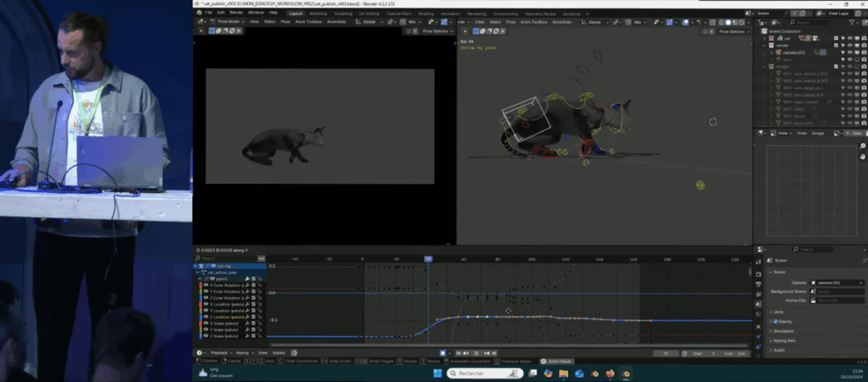This screenshot has width=868, height=382.
Task: Open the Keying dropdown in timeline
Action: (243, 352)
